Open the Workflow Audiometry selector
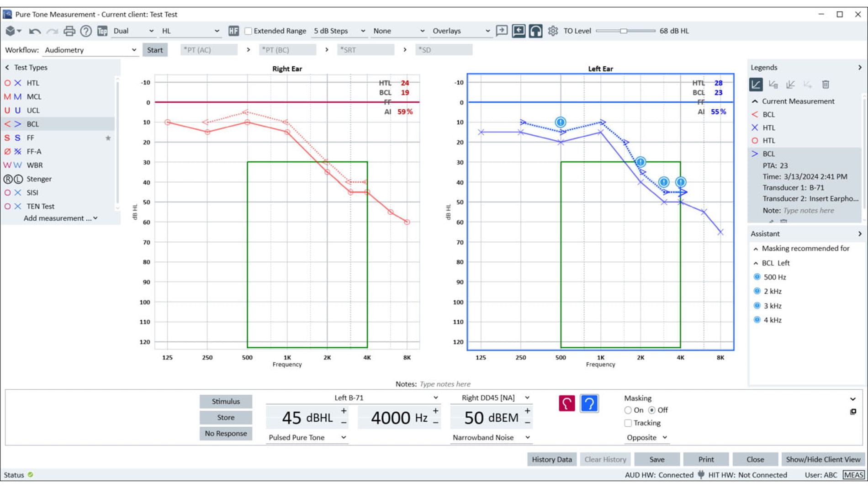868x488 pixels. point(90,50)
